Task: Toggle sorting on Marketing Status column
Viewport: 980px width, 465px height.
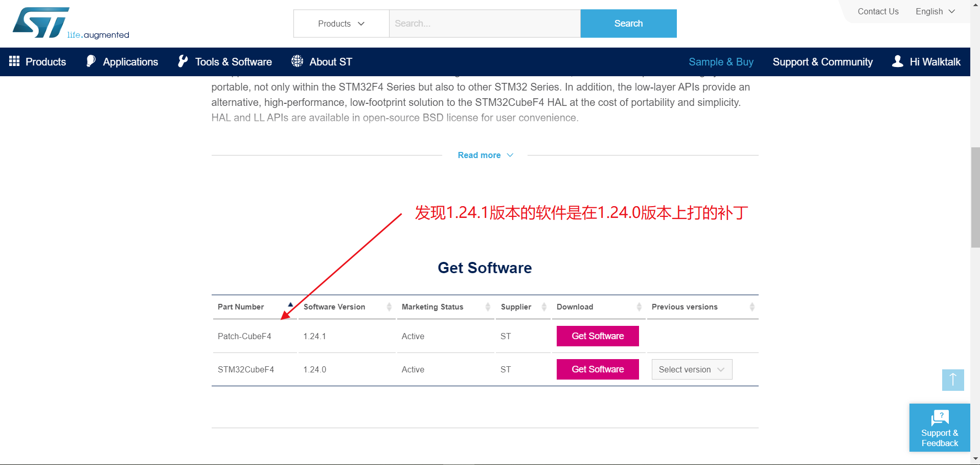Action: pos(487,307)
